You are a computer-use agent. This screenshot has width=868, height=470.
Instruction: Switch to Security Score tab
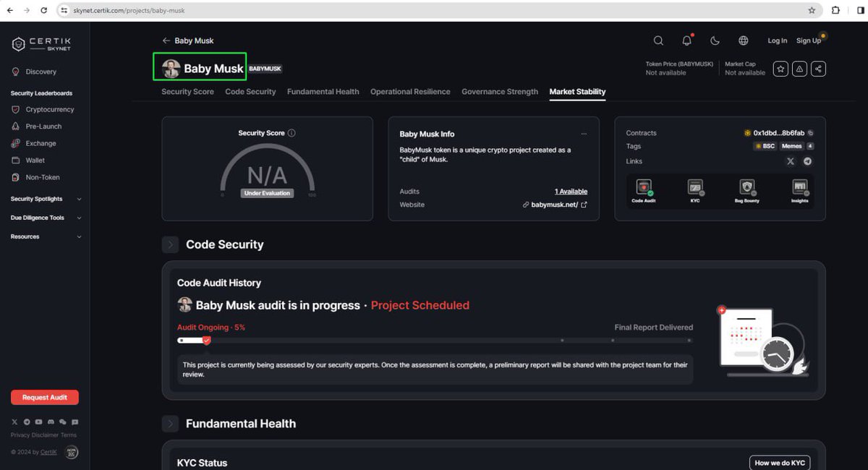pyautogui.click(x=187, y=92)
